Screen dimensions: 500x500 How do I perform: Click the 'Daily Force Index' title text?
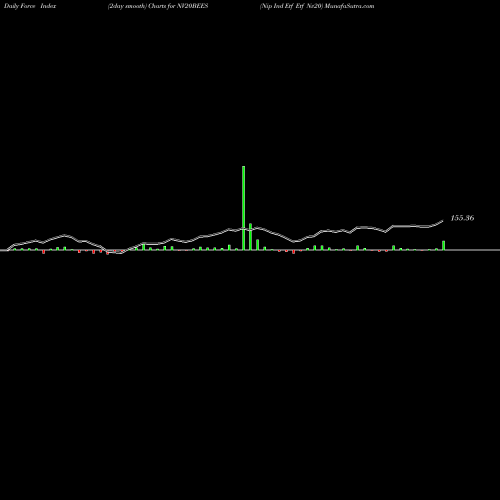[30, 6]
